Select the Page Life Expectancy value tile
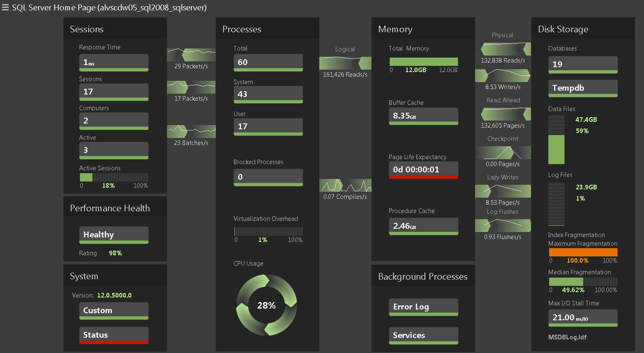Screen dimensions: 644x353 click(x=423, y=170)
